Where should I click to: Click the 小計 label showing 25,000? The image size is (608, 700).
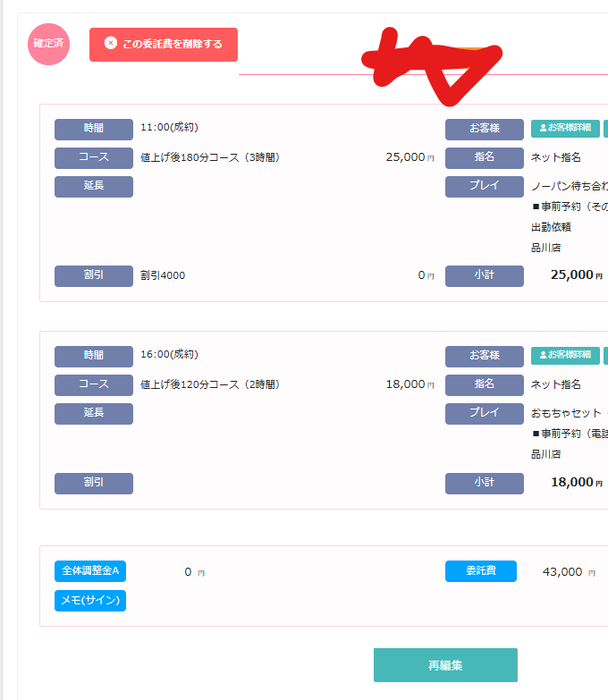tap(485, 275)
